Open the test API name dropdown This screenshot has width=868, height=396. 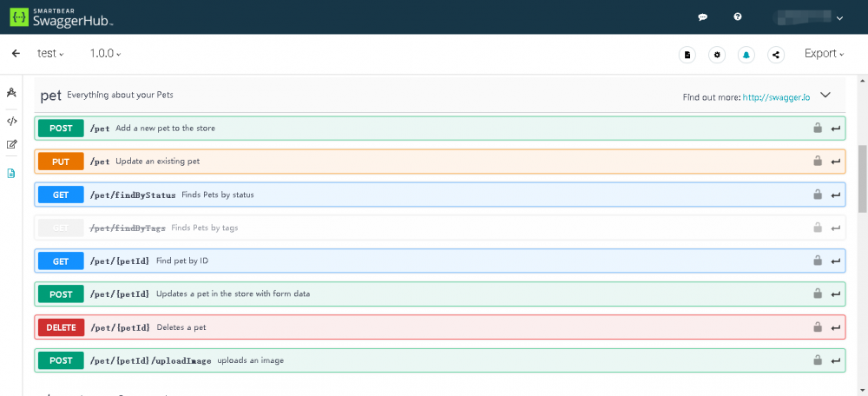(x=51, y=54)
